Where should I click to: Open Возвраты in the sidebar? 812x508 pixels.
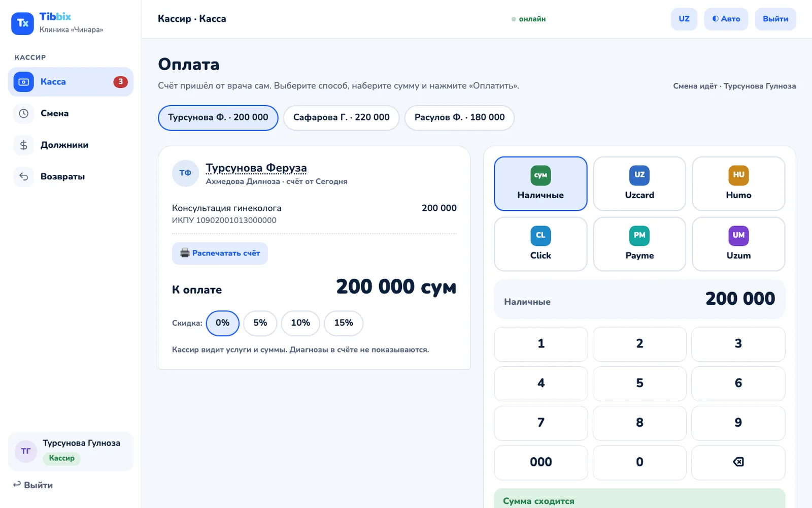coord(71,176)
